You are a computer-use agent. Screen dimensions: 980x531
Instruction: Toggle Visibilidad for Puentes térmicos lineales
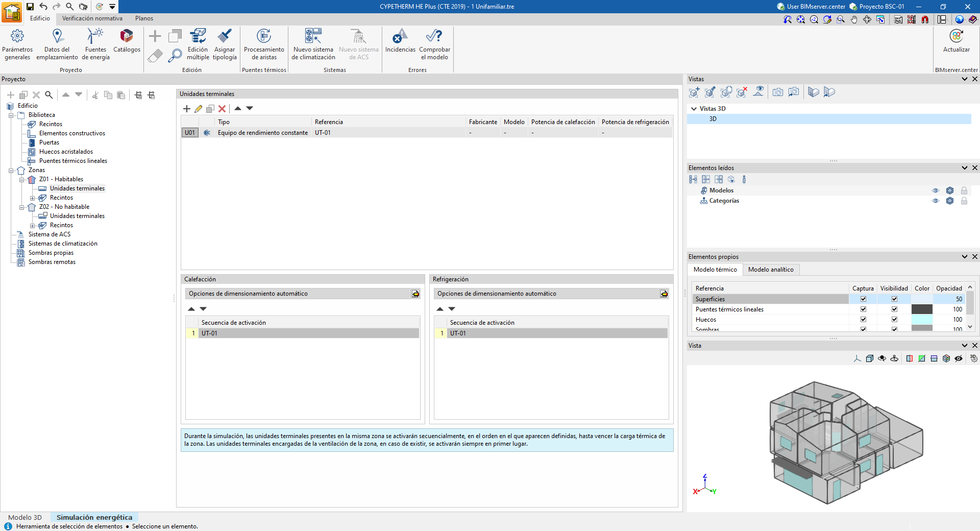pos(894,309)
